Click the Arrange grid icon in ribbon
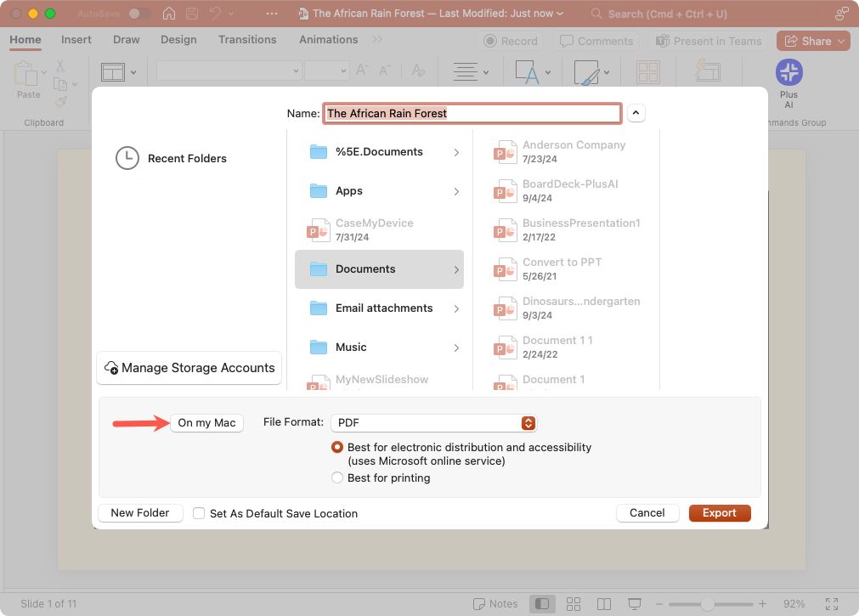The height and width of the screenshot is (616, 859). 648,72
